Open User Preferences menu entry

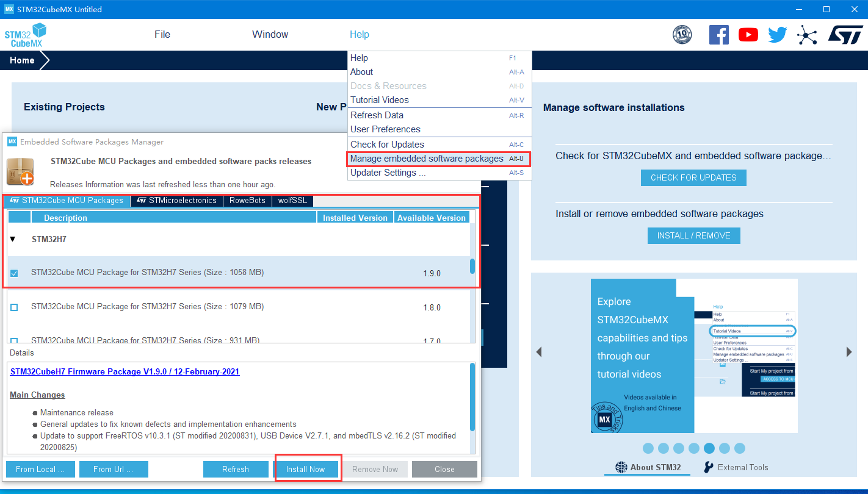439,129
